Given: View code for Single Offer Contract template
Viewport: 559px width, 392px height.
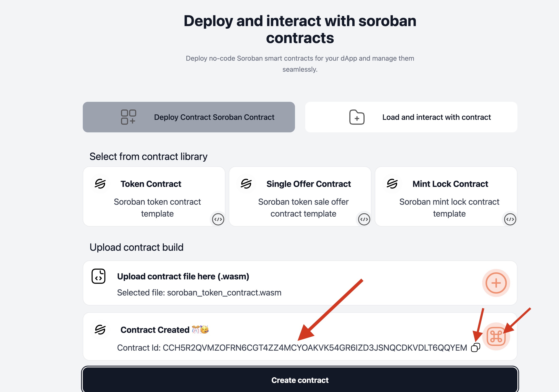Looking at the screenshot, I should pos(364,219).
